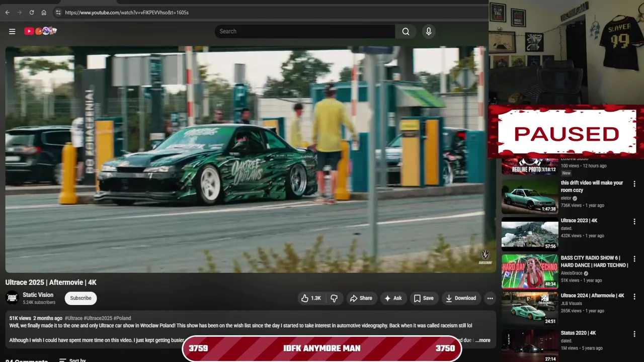The image size is (644, 362).
Task: Share the video
Action: click(361, 298)
